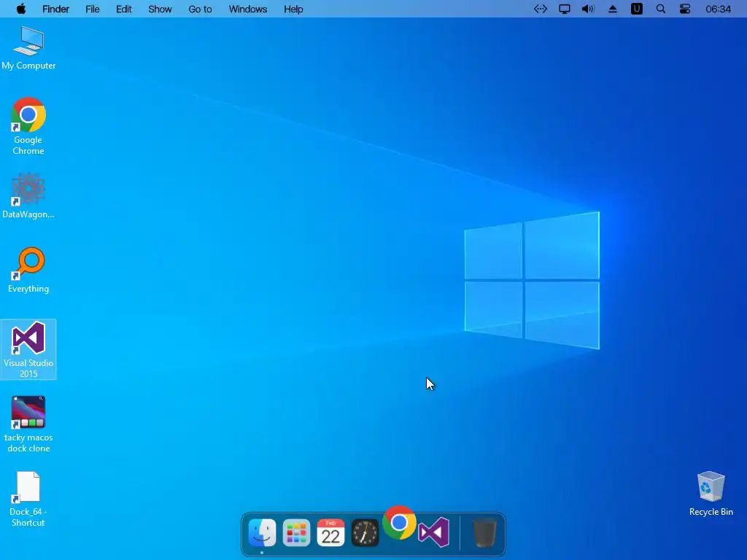Open the Go to menu

point(200,9)
